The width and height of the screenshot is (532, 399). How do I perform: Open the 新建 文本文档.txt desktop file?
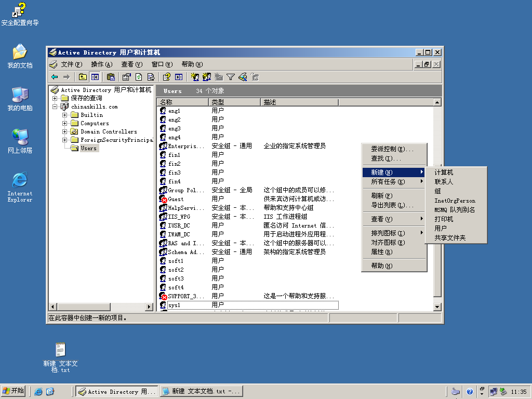[x=60, y=357]
